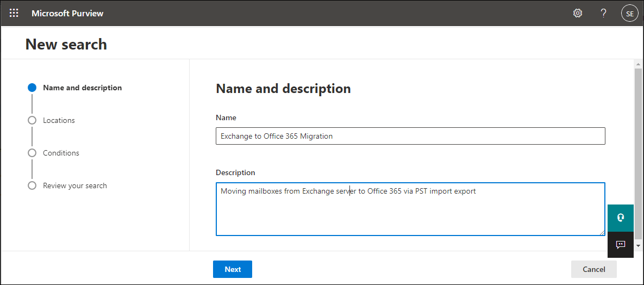Open the app launcher waffle icon

click(x=14, y=13)
